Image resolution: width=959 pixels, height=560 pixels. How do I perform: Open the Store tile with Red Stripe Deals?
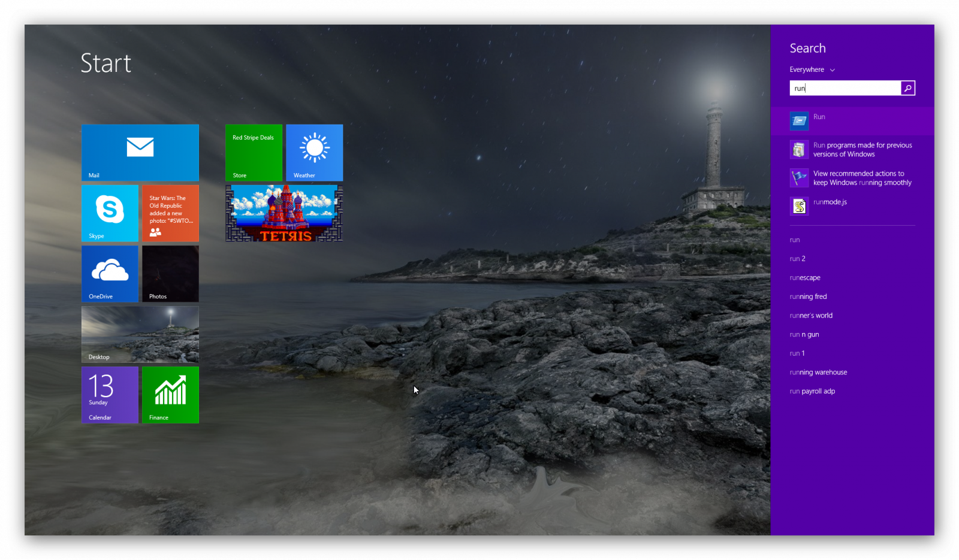pos(254,153)
